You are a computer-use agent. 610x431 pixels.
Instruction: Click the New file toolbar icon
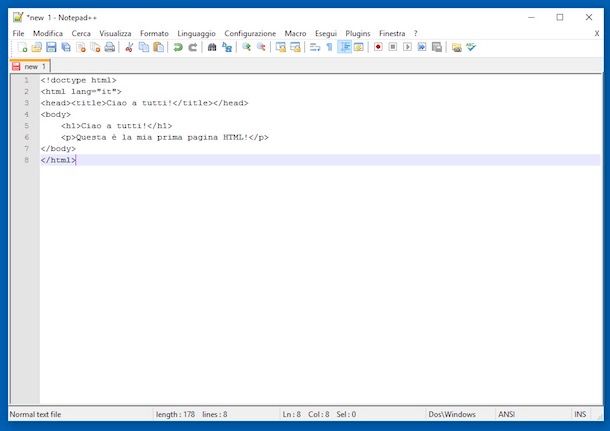pyautogui.click(x=23, y=47)
